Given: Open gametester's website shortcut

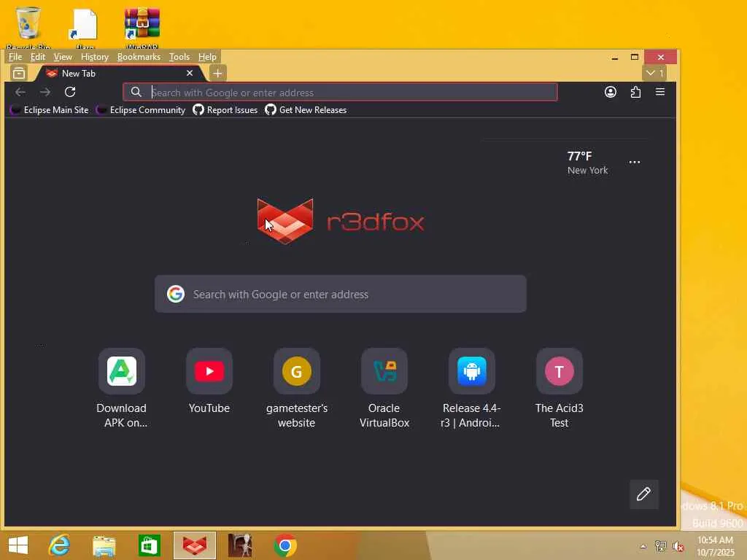Looking at the screenshot, I should 296,388.
